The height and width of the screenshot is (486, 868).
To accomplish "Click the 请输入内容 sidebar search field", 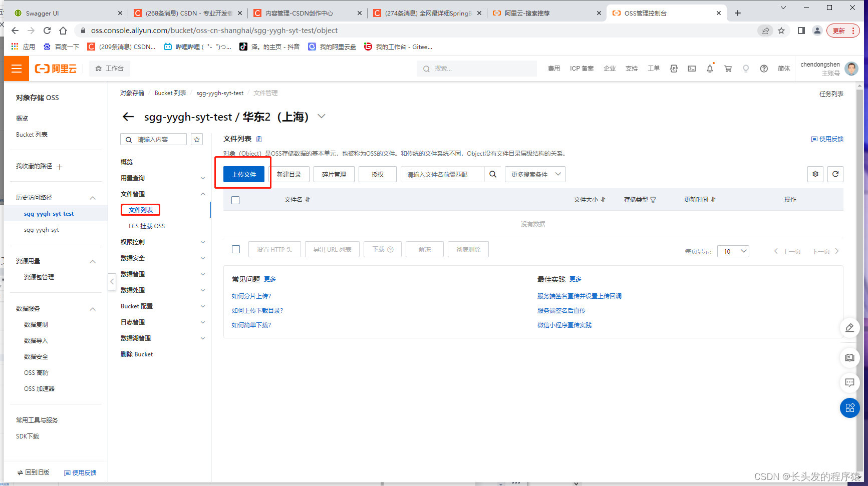I will (x=154, y=140).
